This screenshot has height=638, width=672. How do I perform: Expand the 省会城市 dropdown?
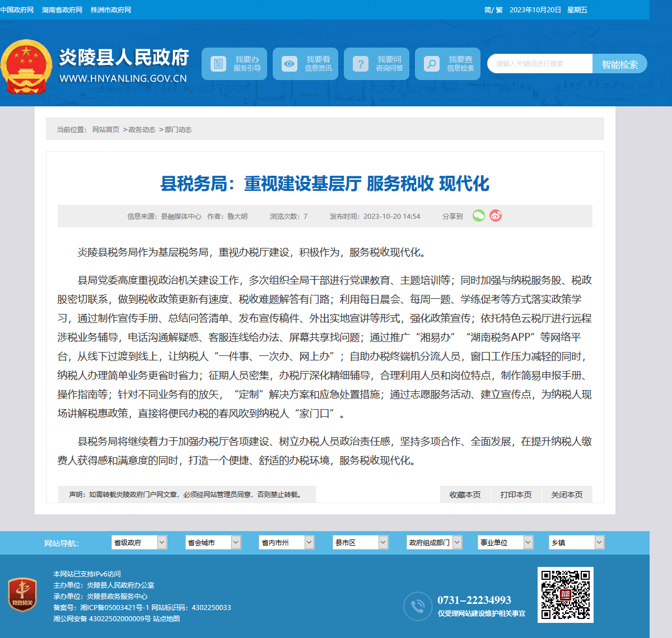(213, 542)
